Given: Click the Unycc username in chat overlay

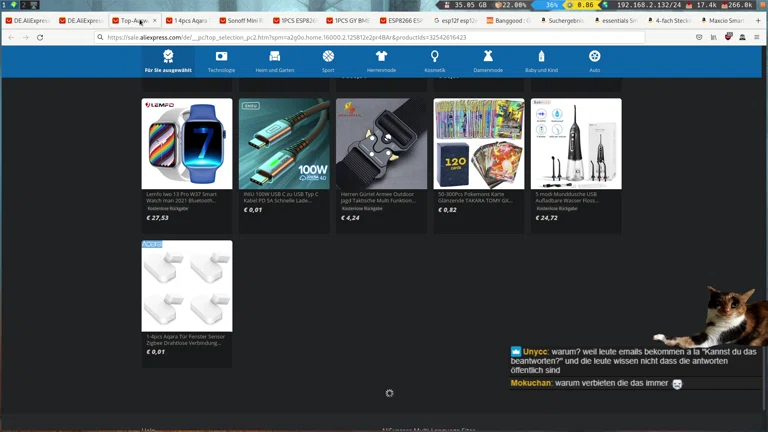Looking at the screenshot, I should 534,352.
